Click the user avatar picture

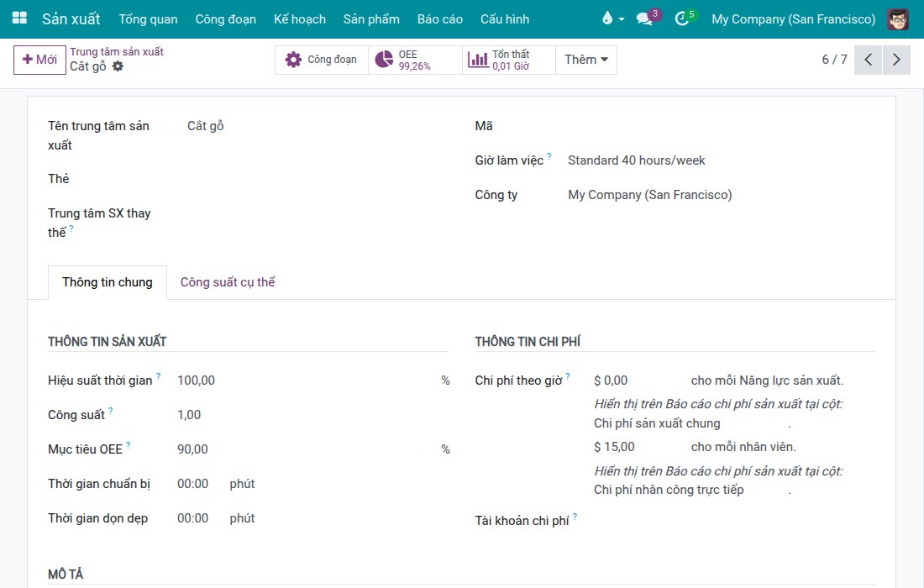point(898,18)
